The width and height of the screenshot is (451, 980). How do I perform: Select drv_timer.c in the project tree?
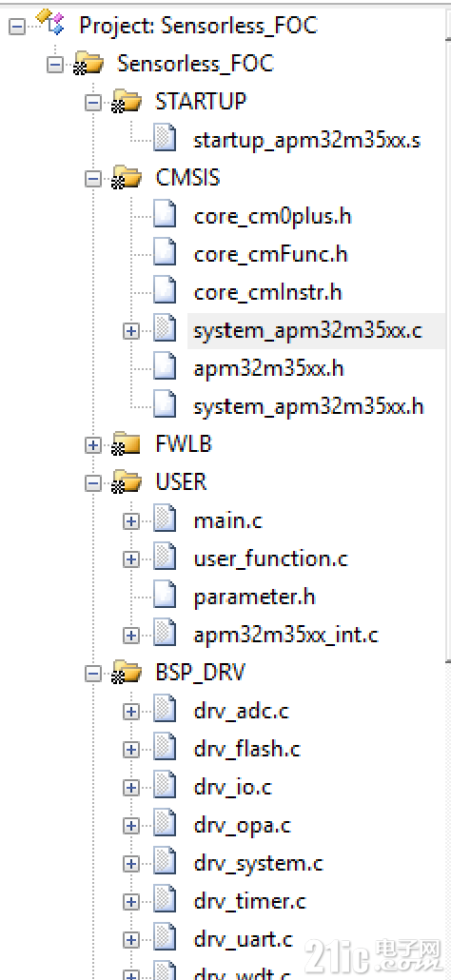[250, 901]
